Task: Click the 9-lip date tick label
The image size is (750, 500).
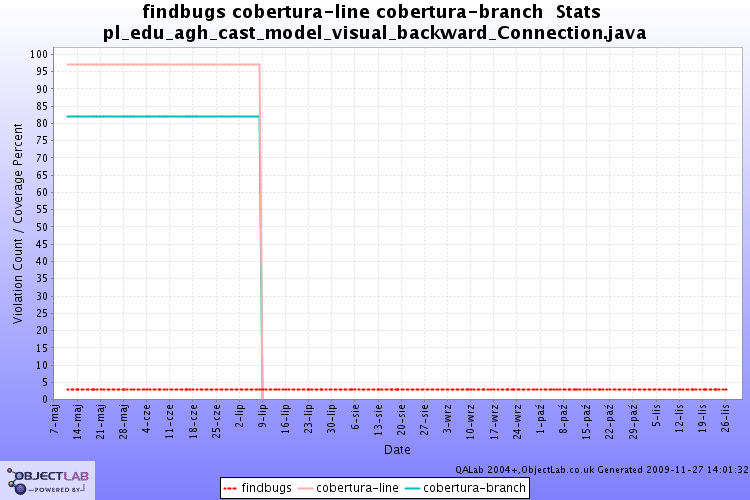Action: tap(263, 417)
